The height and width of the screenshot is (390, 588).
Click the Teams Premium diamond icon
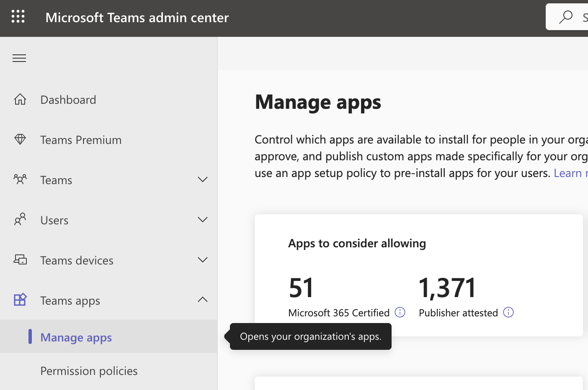point(20,139)
